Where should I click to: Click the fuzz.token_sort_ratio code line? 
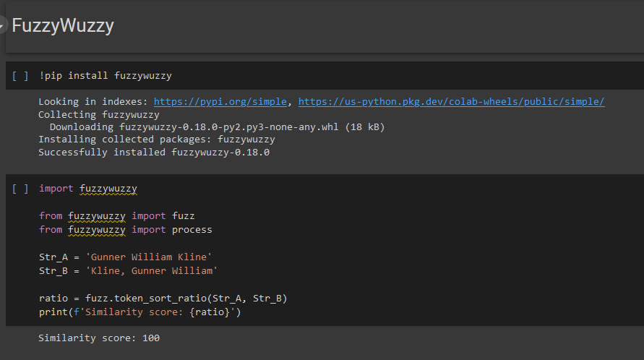tap(163, 298)
